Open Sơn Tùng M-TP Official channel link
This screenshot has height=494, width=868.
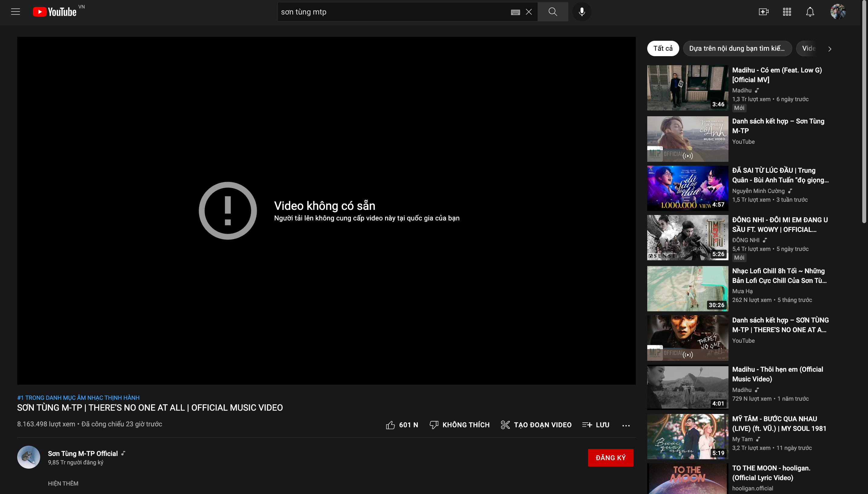[83, 453]
